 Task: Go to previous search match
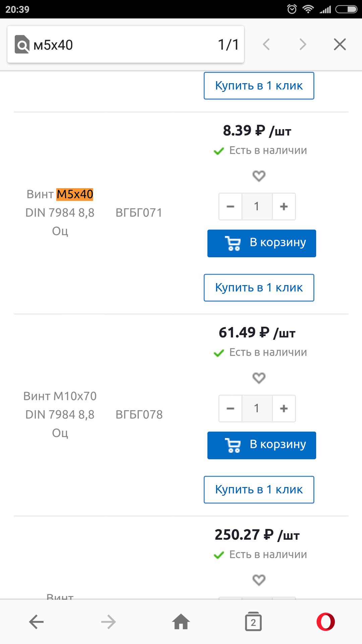[266, 44]
